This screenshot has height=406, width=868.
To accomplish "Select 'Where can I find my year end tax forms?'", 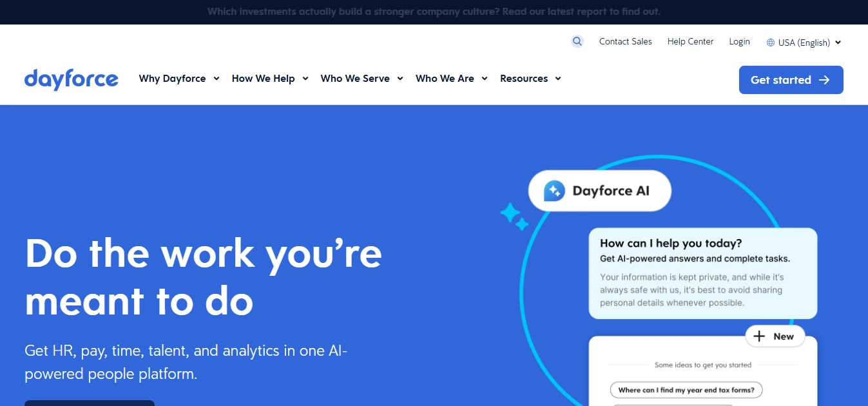I will pyautogui.click(x=686, y=390).
